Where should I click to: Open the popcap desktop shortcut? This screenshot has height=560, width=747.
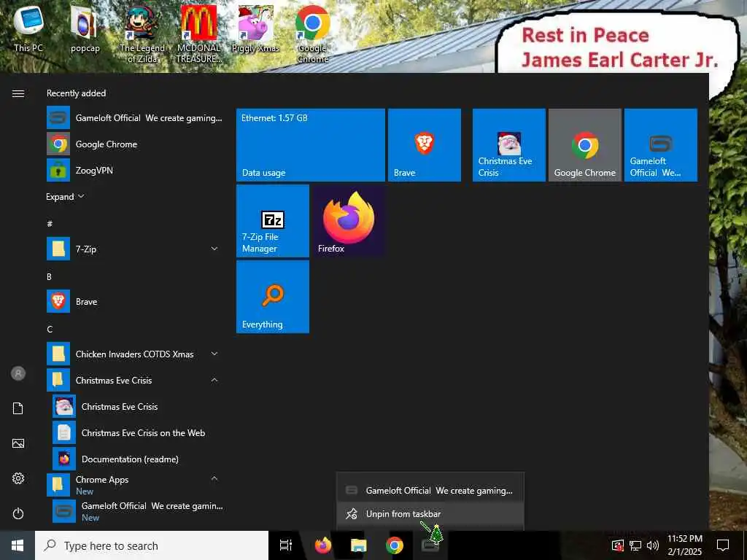click(85, 28)
